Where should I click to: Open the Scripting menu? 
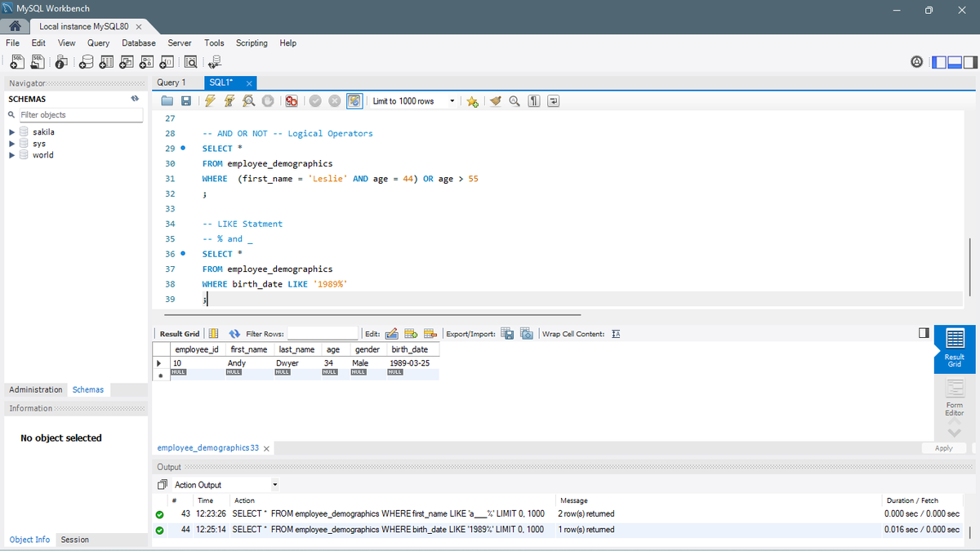(x=252, y=42)
